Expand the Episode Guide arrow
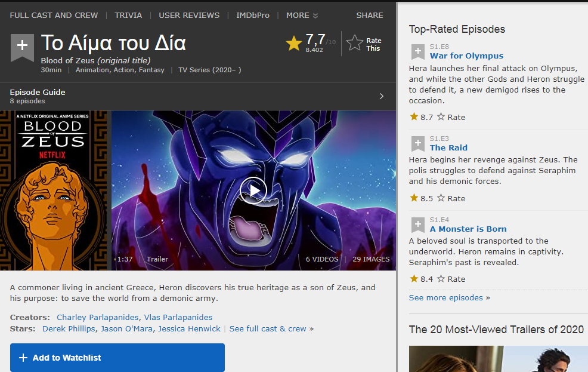 pos(382,96)
